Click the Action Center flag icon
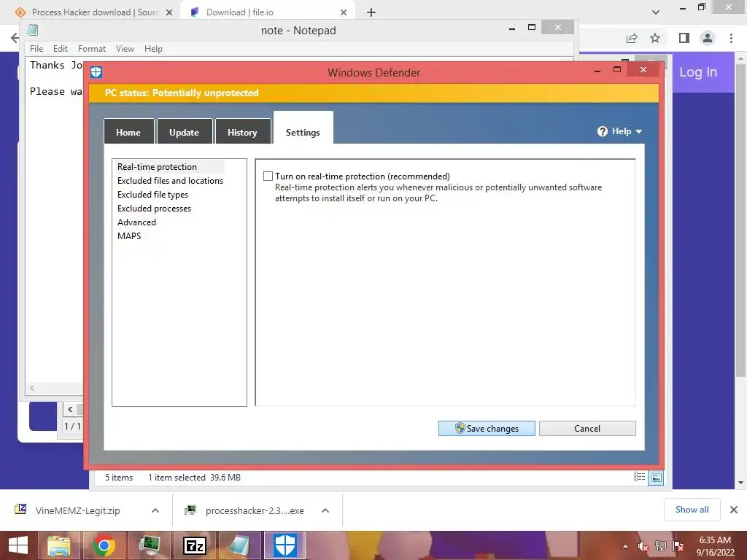Viewport: 747px width, 560px height. [x=678, y=546]
